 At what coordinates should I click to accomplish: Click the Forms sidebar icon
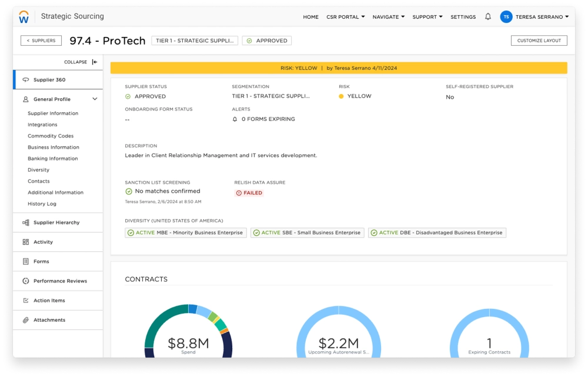26,261
